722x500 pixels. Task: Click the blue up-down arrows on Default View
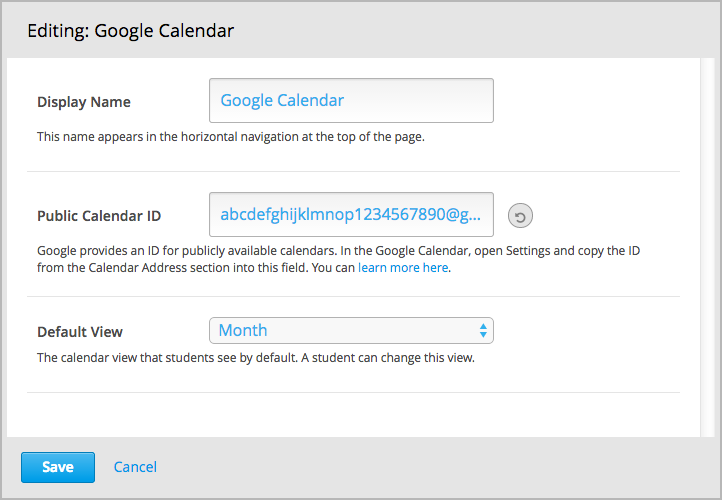point(483,330)
